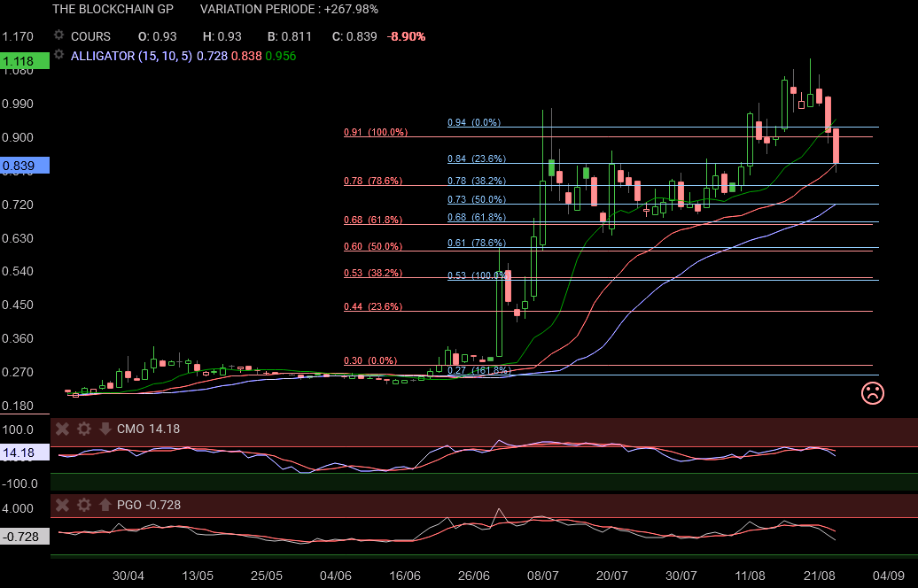
Task: Click the 21/08 date on time axis
Action: [819, 576]
